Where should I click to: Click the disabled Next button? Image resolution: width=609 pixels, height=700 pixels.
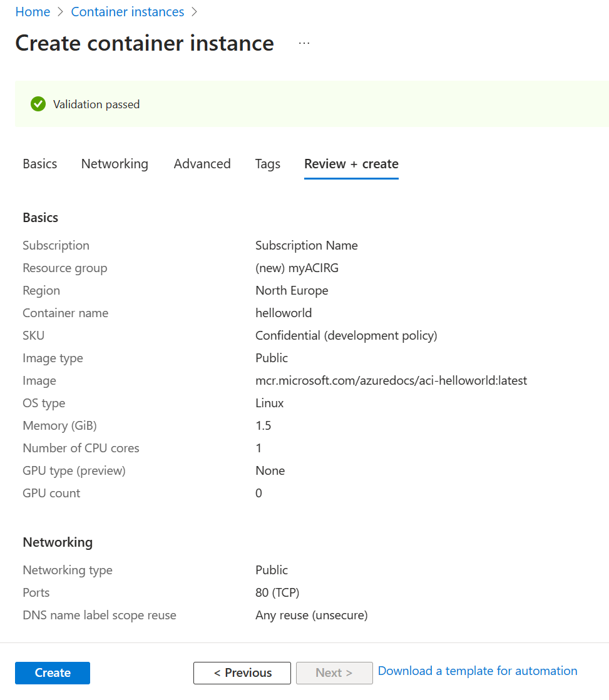pos(334,672)
